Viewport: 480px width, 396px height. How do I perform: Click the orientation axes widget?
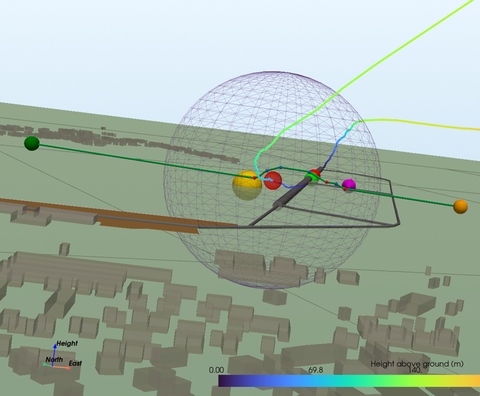62,355
